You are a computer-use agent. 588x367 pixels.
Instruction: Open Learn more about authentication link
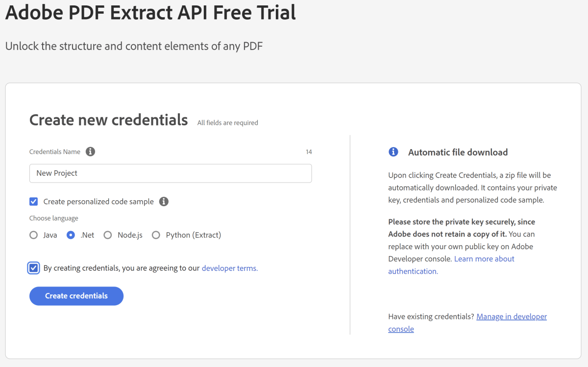tap(451, 265)
